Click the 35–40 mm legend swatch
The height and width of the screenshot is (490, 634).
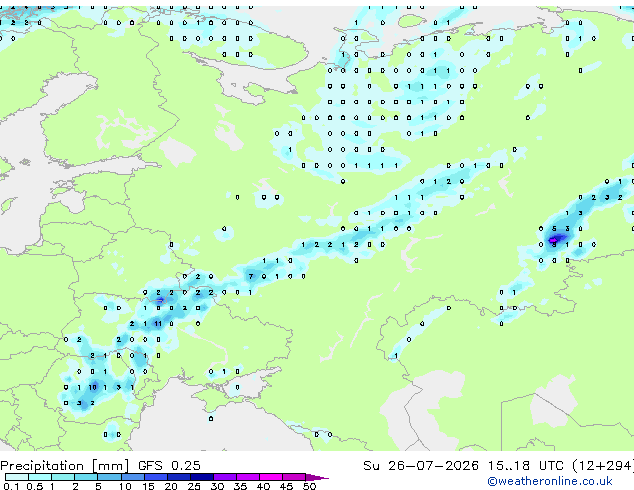pos(248,477)
